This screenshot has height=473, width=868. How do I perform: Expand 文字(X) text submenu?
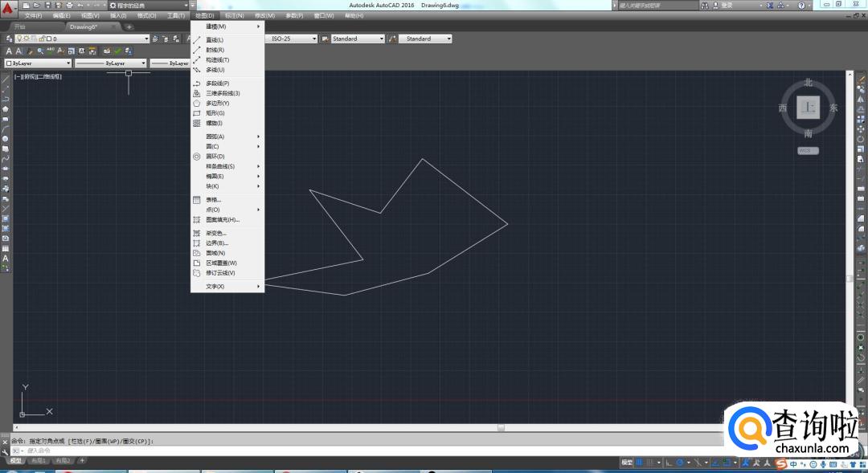(x=227, y=286)
